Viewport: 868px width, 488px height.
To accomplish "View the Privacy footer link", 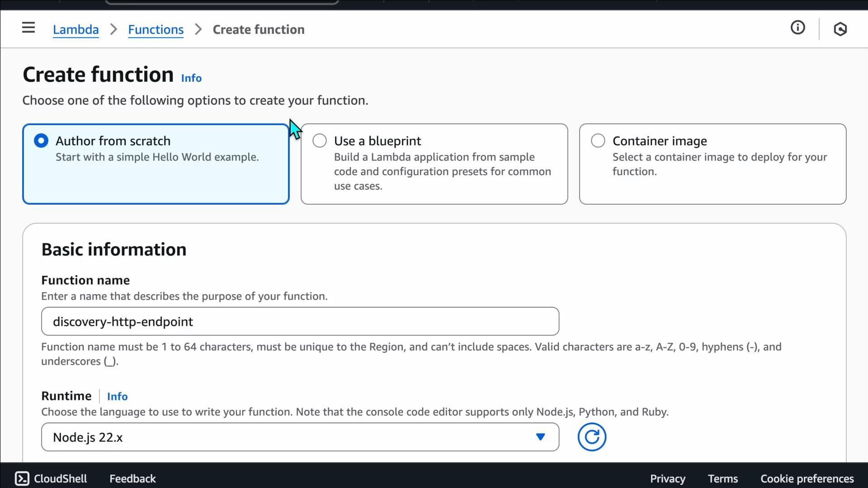I will pos(668,479).
